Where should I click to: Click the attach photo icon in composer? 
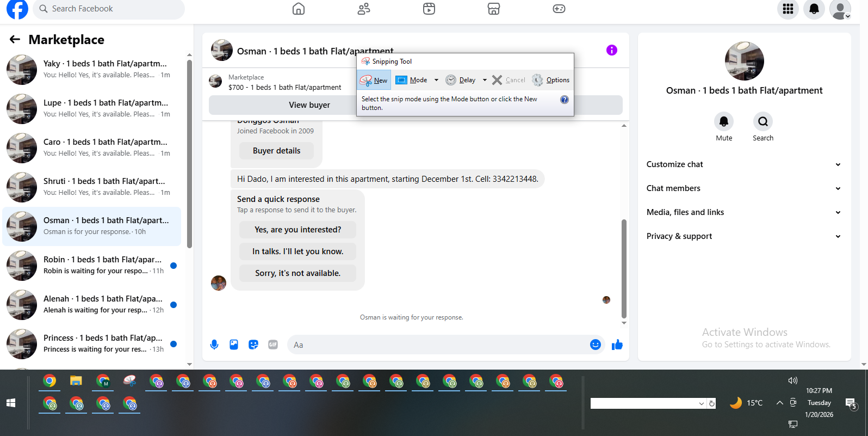(234, 345)
